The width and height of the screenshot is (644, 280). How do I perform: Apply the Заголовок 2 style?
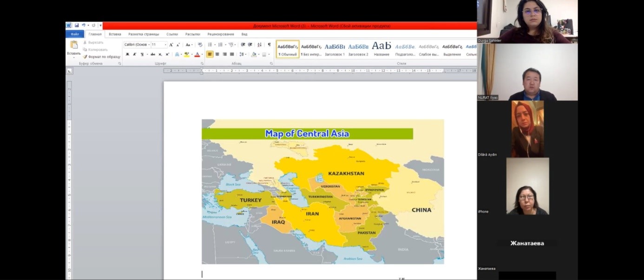point(358,48)
